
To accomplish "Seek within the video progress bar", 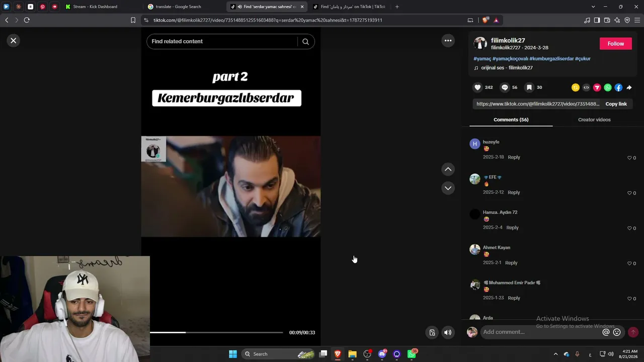I will tap(216, 332).
